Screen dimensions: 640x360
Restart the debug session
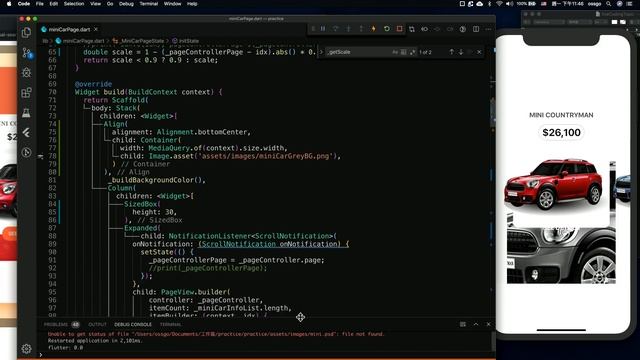pos(387,29)
